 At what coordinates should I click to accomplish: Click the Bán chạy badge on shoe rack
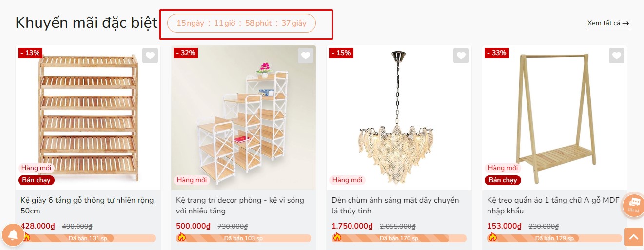coord(37,180)
